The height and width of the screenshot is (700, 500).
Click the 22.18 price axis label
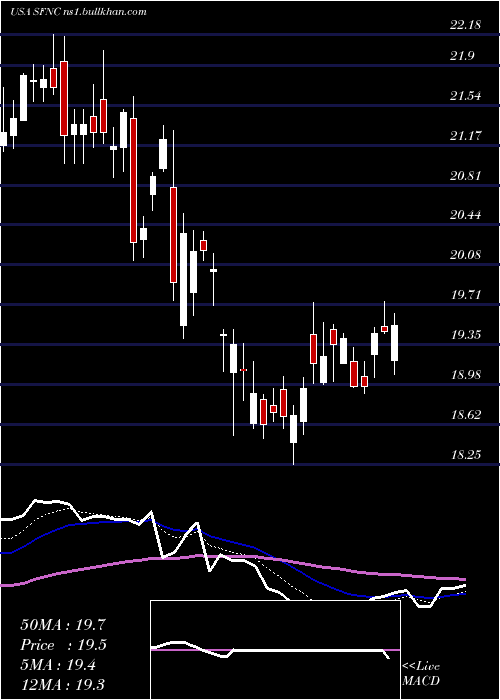tap(466, 25)
